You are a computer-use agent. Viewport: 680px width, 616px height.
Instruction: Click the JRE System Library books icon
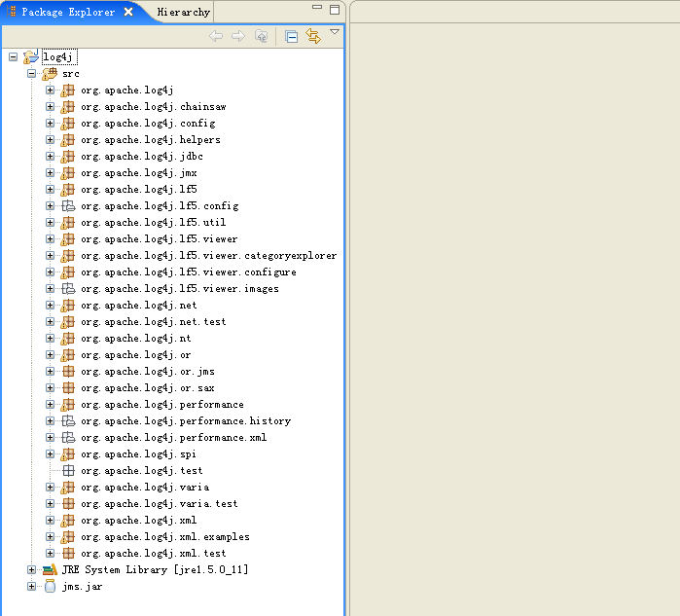click(50, 569)
